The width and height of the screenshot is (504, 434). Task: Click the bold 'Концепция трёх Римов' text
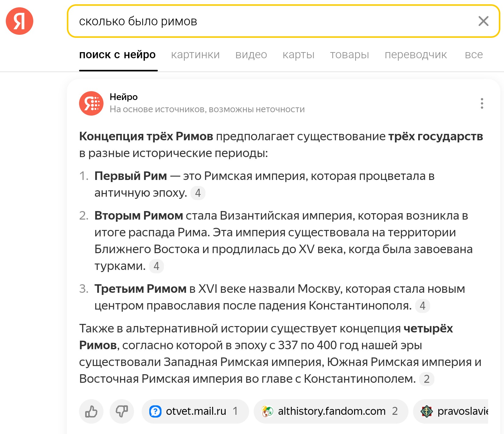(x=146, y=136)
